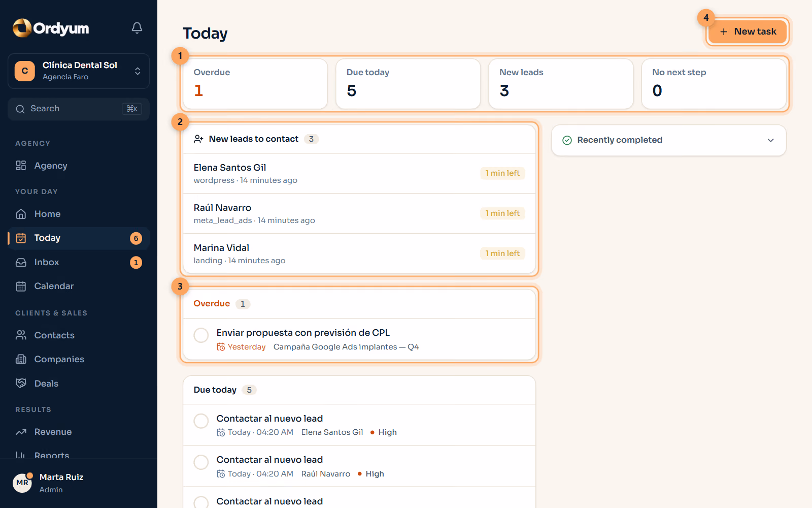Open Raúl Navarro lead row
This screenshot has width=812, height=508.
pyautogui.click(x=359, y=213)
